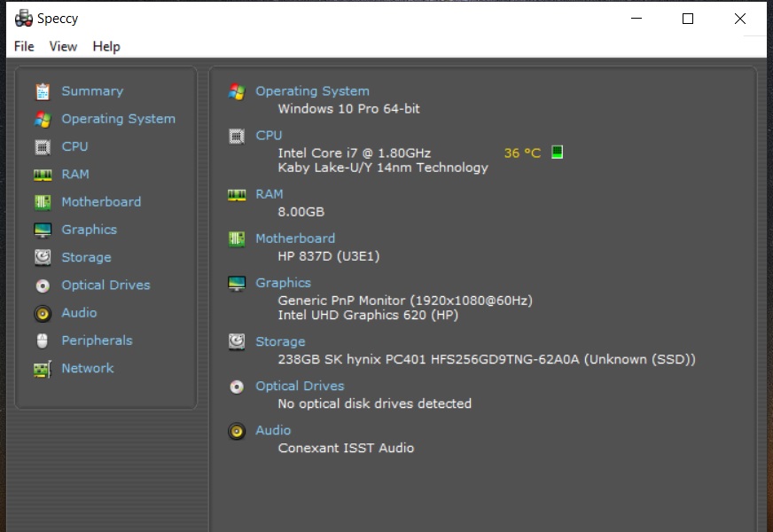This screenshot has width=773, height=532.
Task: Click the Storage hard drive sidebar icon
Action: point(43,257)
